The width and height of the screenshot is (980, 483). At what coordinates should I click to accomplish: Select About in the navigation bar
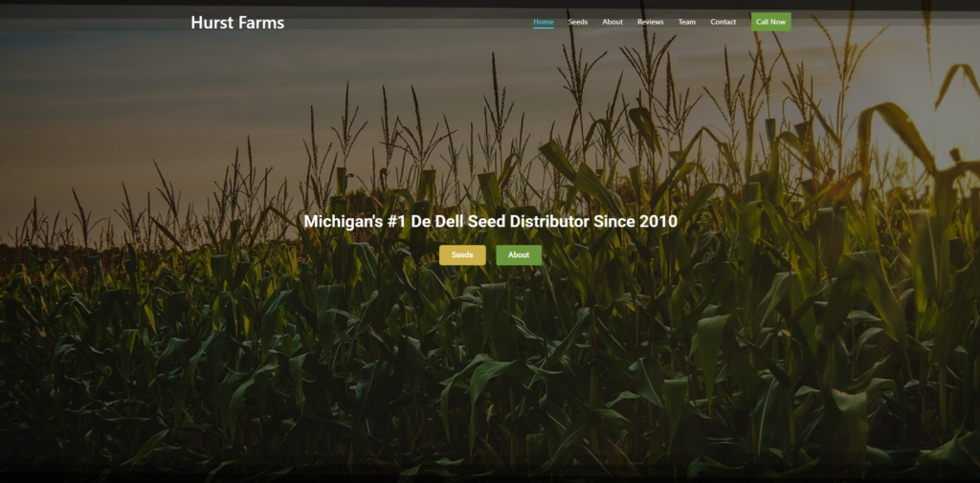[x=612, y=21]
